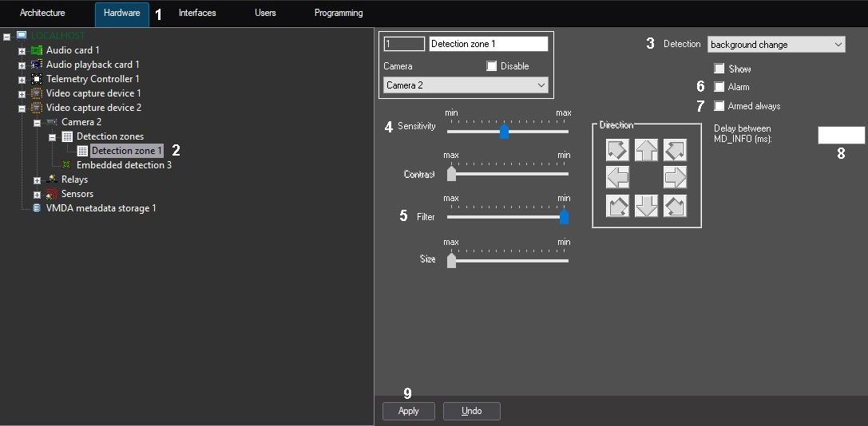
Task: Click the Telemetry Controller 1 icon
Action: [37, 78]
